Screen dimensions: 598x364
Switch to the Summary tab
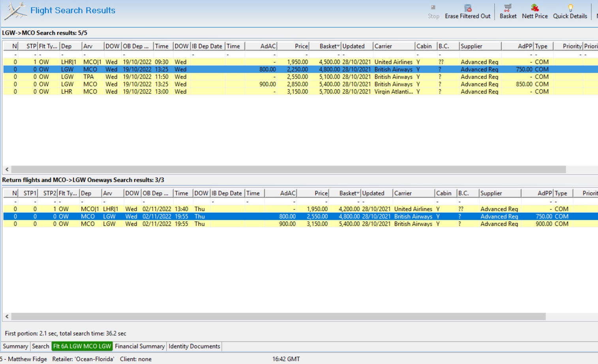[x=15, y=346]
